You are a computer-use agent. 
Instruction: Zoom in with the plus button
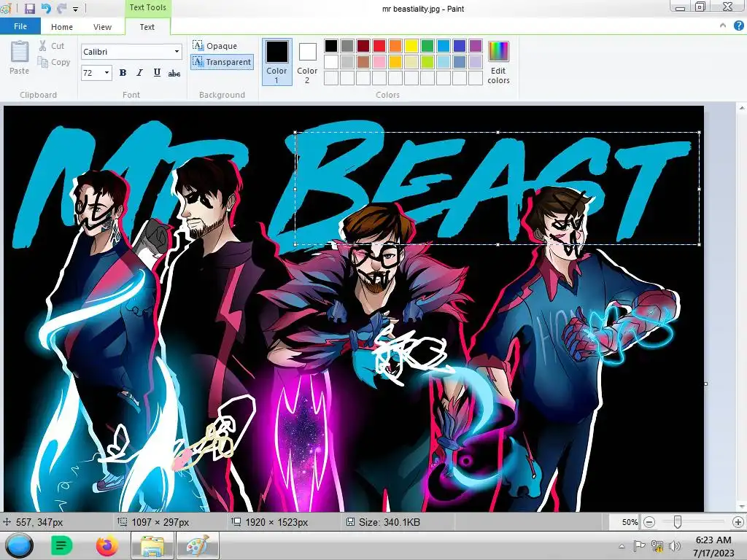(x=738, y=522)
